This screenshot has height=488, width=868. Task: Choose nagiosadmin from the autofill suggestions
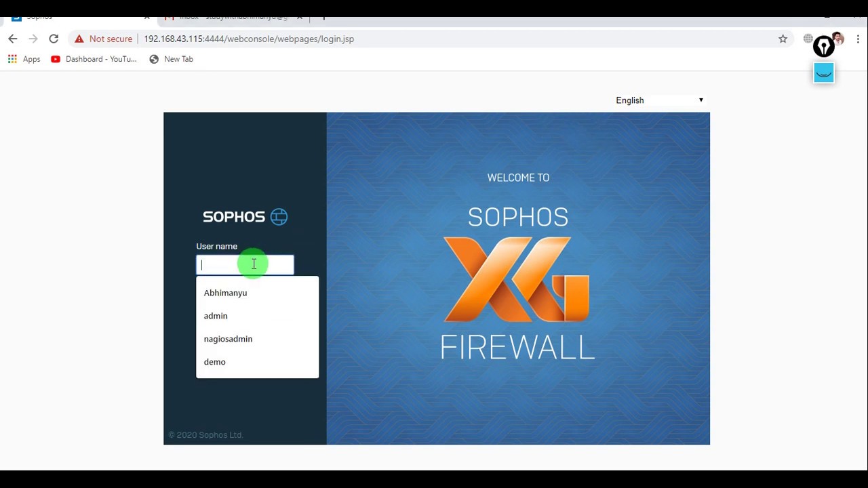pyautogui.click(x=257, y=339)
